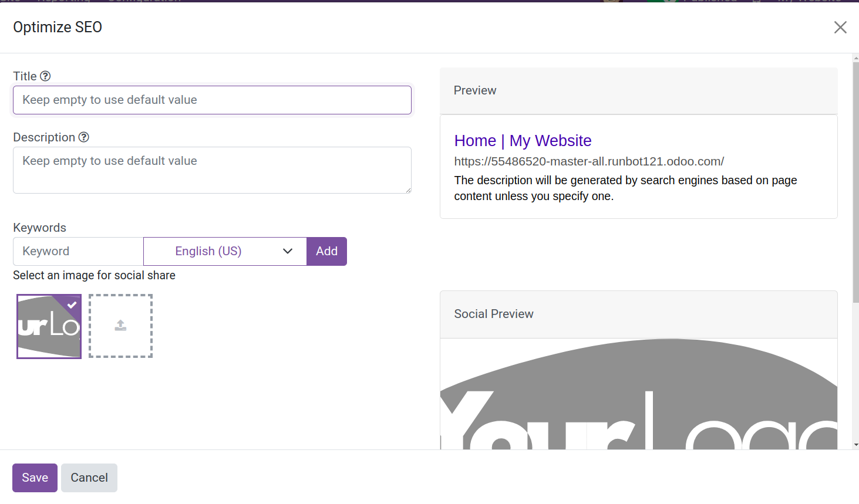Click into the Description text area

pyautogui.click(x=212, y=170)
